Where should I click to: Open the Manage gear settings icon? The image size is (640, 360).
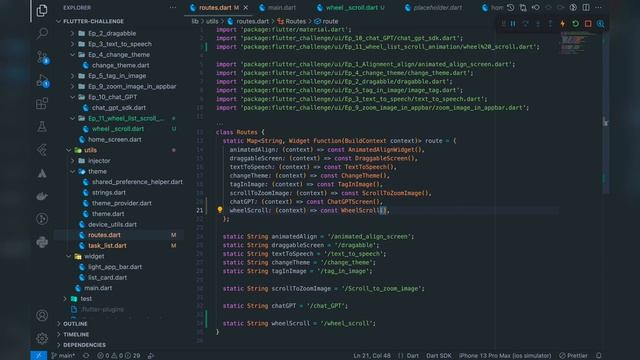(42, 338)
